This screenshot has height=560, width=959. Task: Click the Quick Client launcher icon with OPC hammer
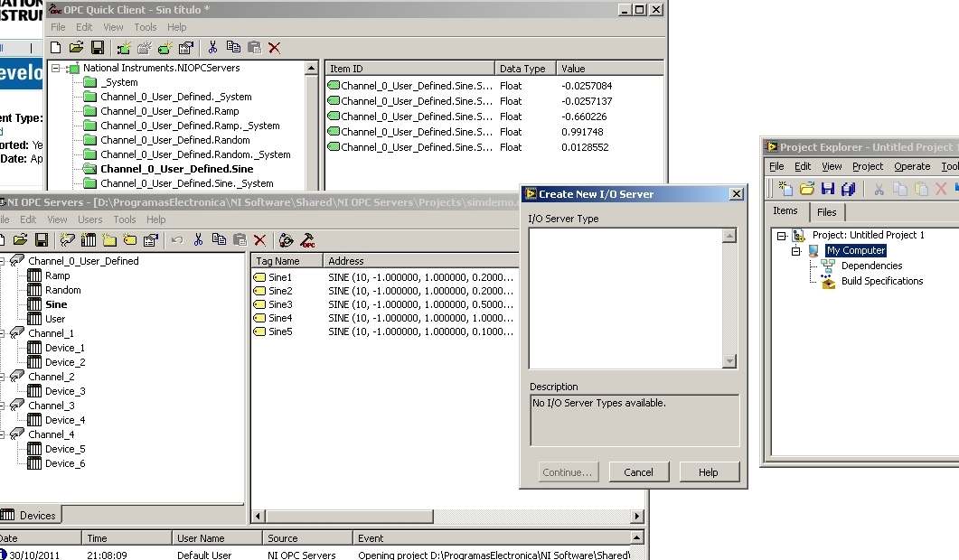[308, 240]
